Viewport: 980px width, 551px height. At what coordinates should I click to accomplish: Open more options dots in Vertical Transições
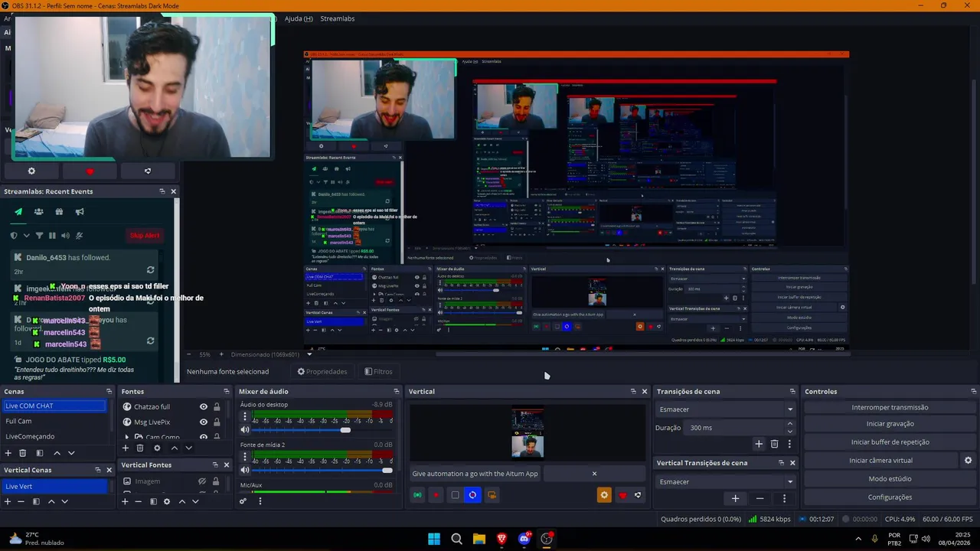[x=784, y=498]
